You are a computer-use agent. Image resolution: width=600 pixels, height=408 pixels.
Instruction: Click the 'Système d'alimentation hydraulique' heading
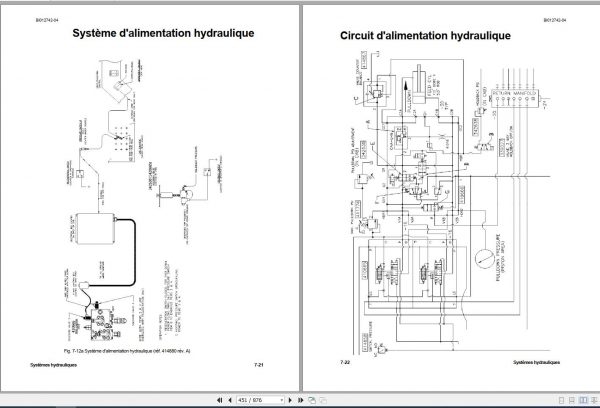163,33
